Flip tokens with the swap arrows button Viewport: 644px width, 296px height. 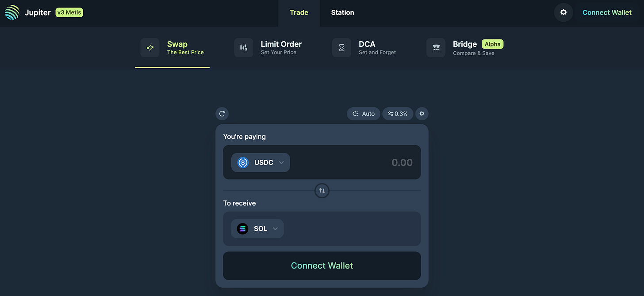tap(322, 191)
